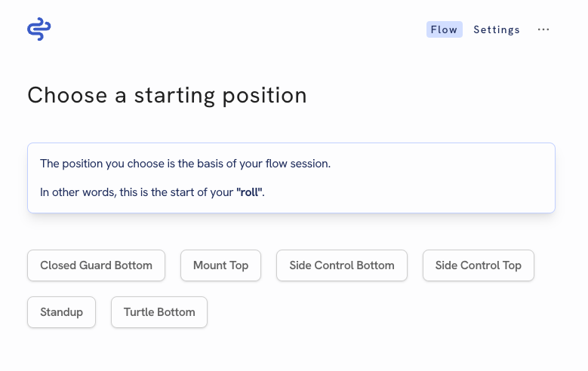Viewport: 588px width, 371px height.
Task: Select the Mount Top position
Action: point(220,265)
